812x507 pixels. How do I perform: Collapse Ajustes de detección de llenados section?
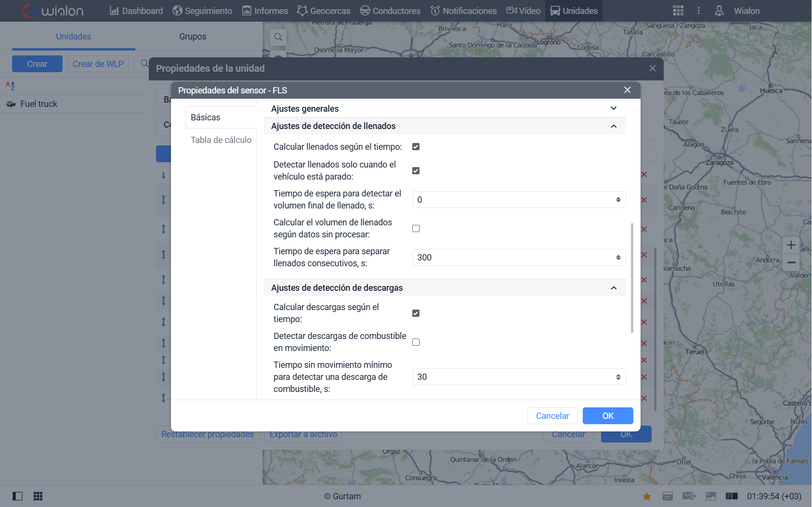point(445,126)
